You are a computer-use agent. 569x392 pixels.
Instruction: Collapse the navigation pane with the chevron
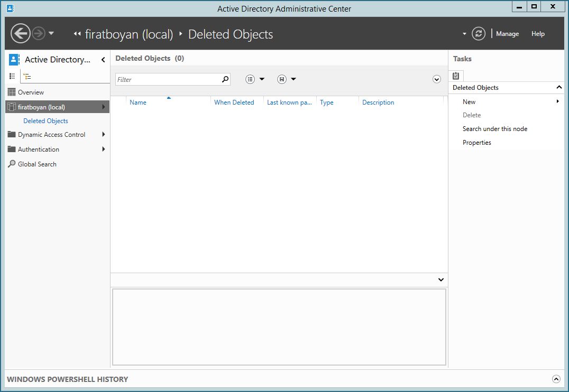coord(103,60)
